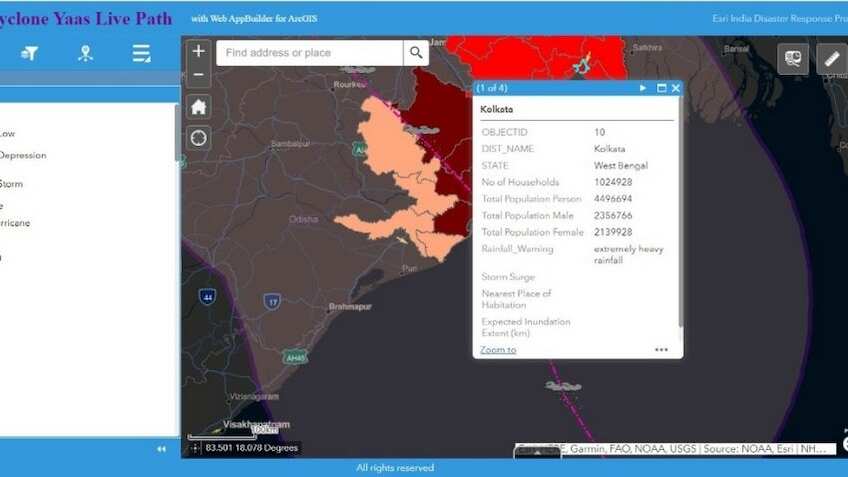Image resolution: width=848 pixels, height=477 pixels.
Task: Open the Basemap Gallery widget
Action: coord(793,59)
